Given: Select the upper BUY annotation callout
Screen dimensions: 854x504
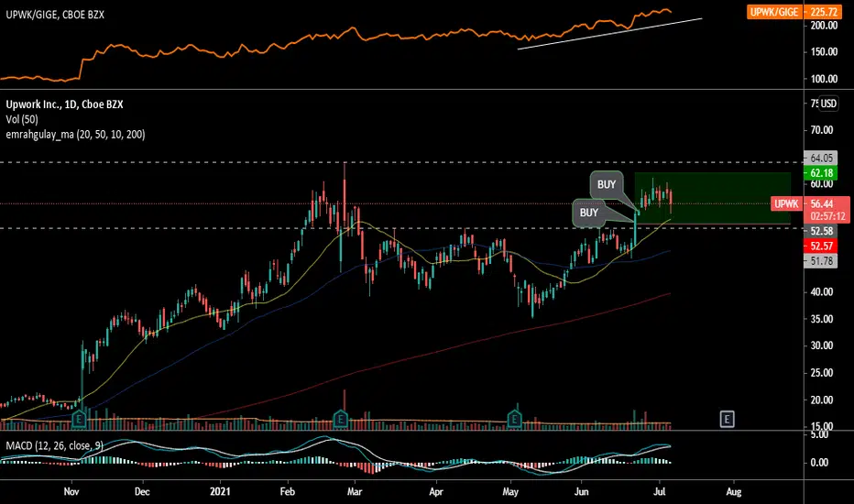Looking at the screenshot, I should click(607, 185).
